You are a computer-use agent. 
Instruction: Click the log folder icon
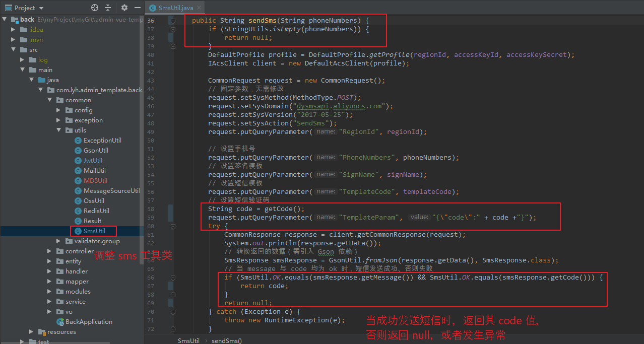click(33, 60)
